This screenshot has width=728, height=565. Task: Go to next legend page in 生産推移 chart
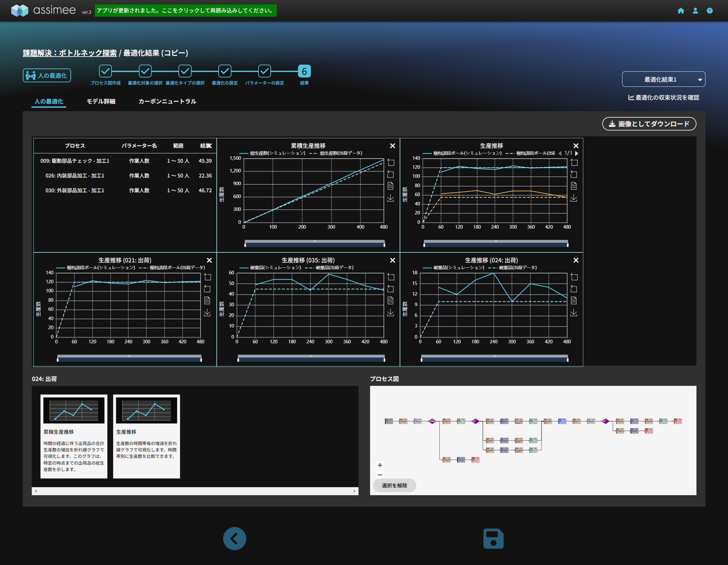[x=577, y=153]
